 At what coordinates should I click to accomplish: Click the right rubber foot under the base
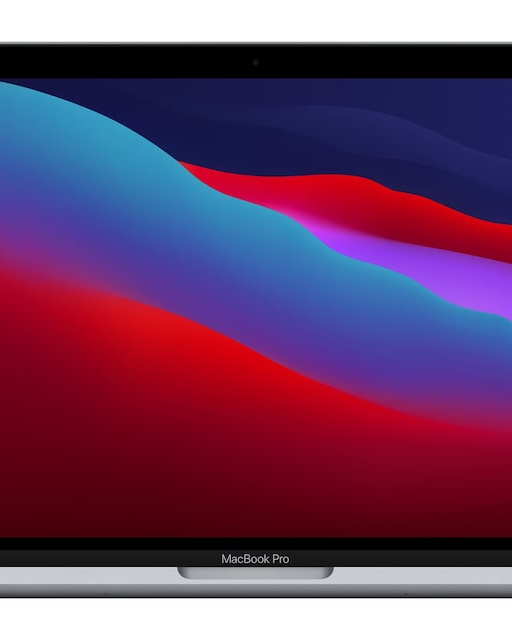tap(405, 594)
